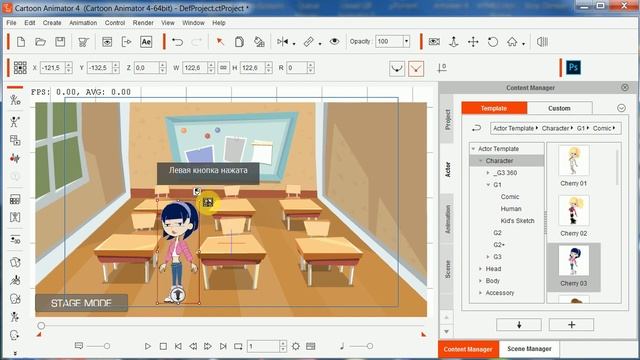
Task: Click the add plus button
Action: coord(571,325)
